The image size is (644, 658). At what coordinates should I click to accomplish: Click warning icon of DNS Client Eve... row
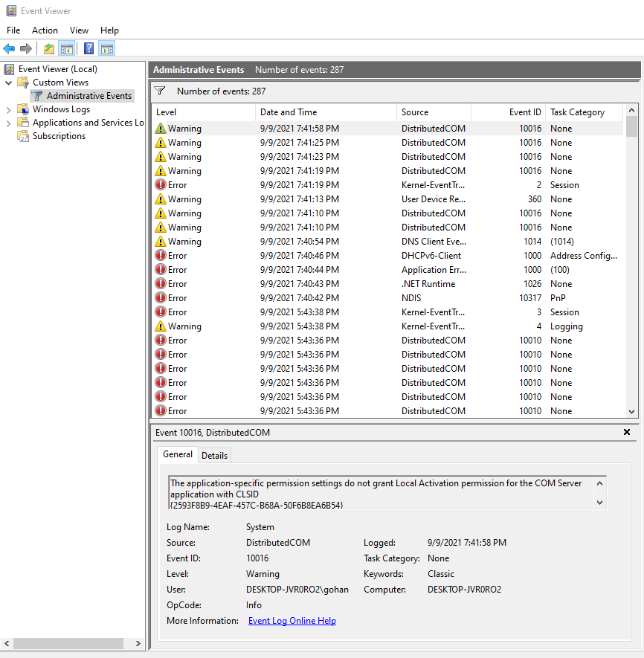161,242
